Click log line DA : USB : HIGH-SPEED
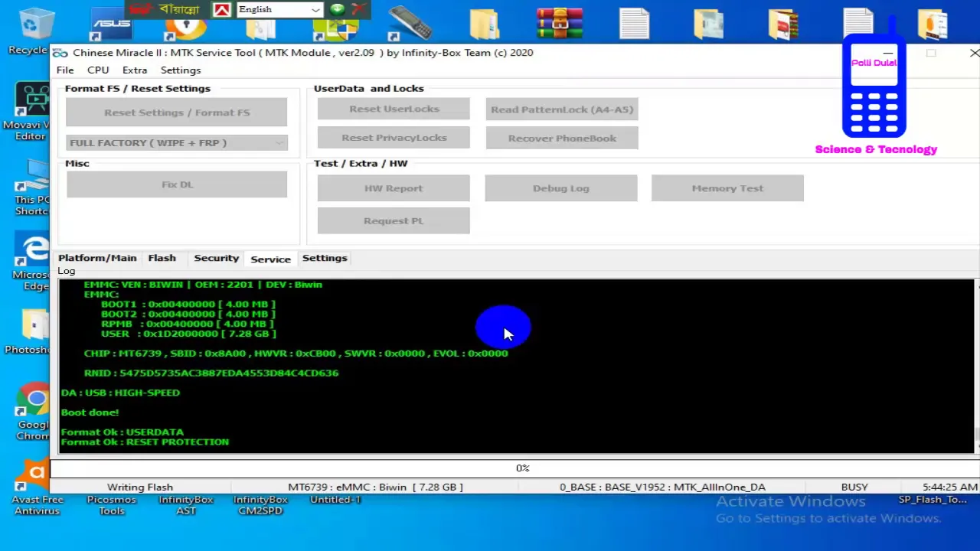Image resolution: width=980 pixels, height=551 pixels. click(x=120, y=393)
